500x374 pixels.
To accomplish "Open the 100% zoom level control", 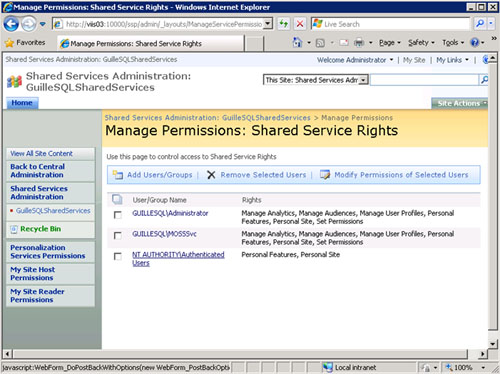I will (466, 367).
